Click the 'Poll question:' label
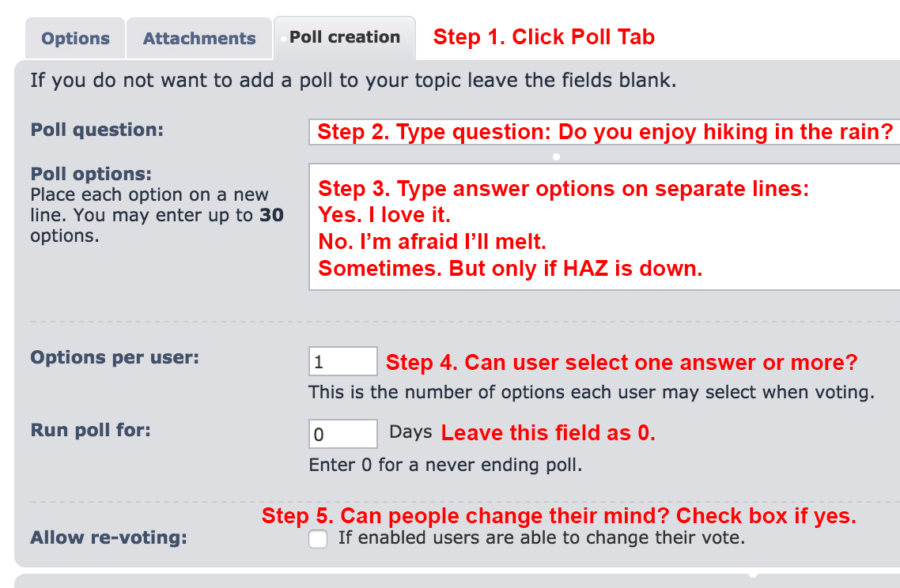The height and width of the screenshot is (588, 900). click(x=96, y=130)
